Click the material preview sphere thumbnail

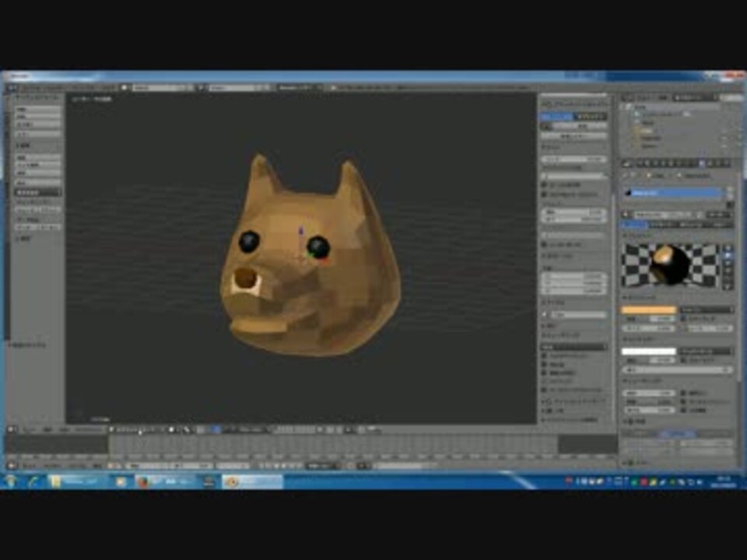click(x=670, y=265)
